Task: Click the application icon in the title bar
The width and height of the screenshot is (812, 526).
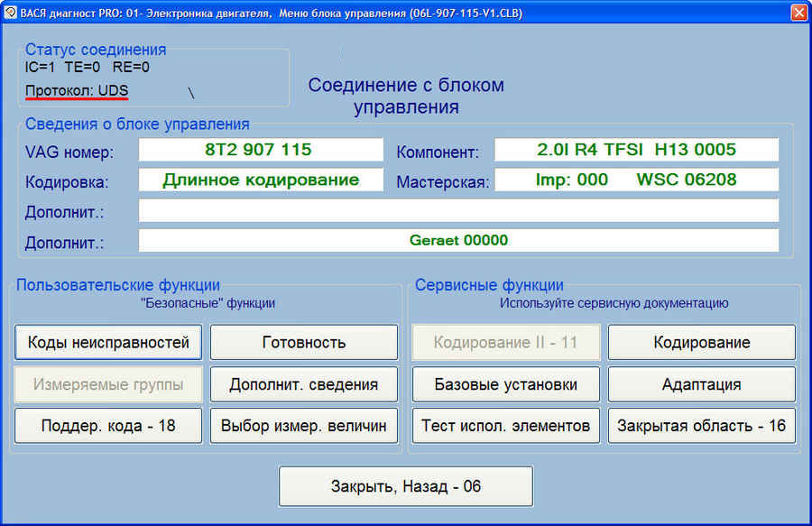Action: click(10, 13)
